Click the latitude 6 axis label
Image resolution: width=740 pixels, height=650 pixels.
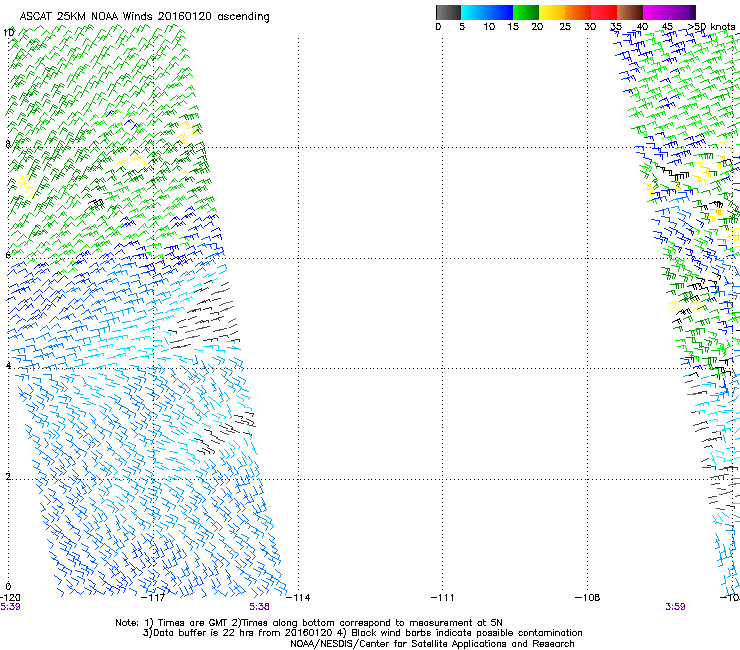click(8, 255)
